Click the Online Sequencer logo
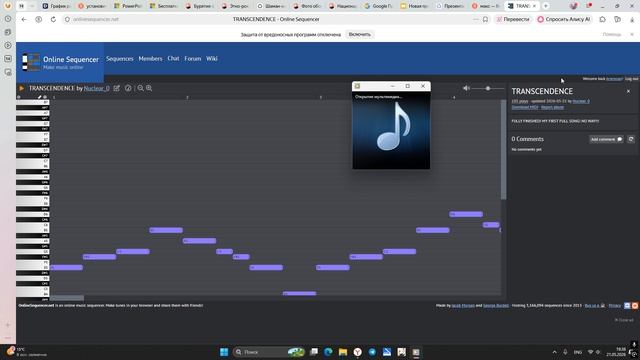 (60, 62)
